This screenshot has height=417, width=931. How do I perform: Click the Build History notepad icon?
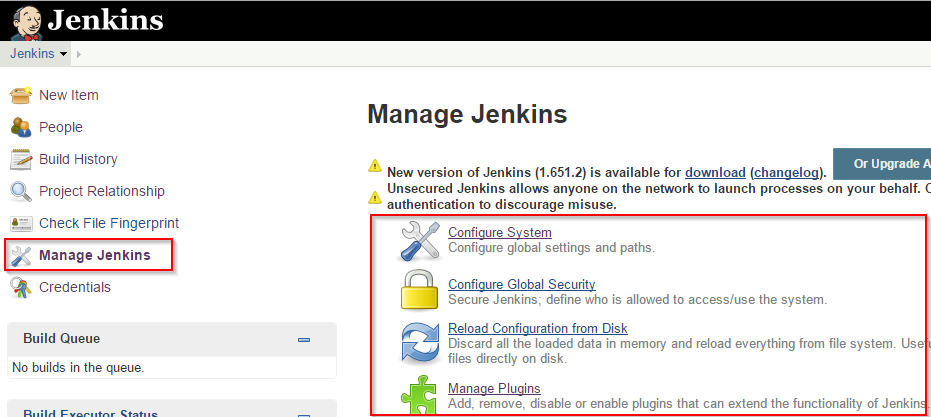click(21, 159)
